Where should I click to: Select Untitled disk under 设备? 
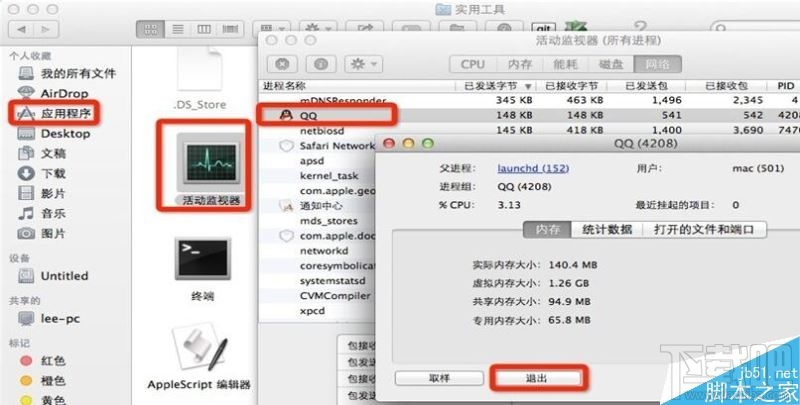pyautogui.click(x=53, y=276)
